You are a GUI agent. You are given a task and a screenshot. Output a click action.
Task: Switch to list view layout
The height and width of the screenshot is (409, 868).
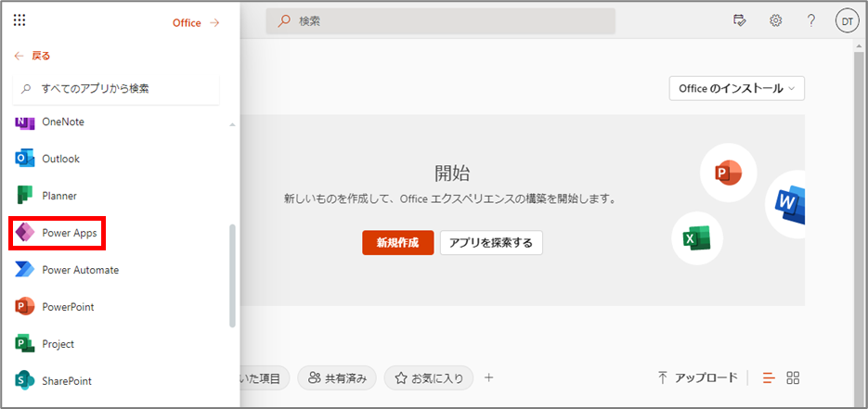pos(769,378)
